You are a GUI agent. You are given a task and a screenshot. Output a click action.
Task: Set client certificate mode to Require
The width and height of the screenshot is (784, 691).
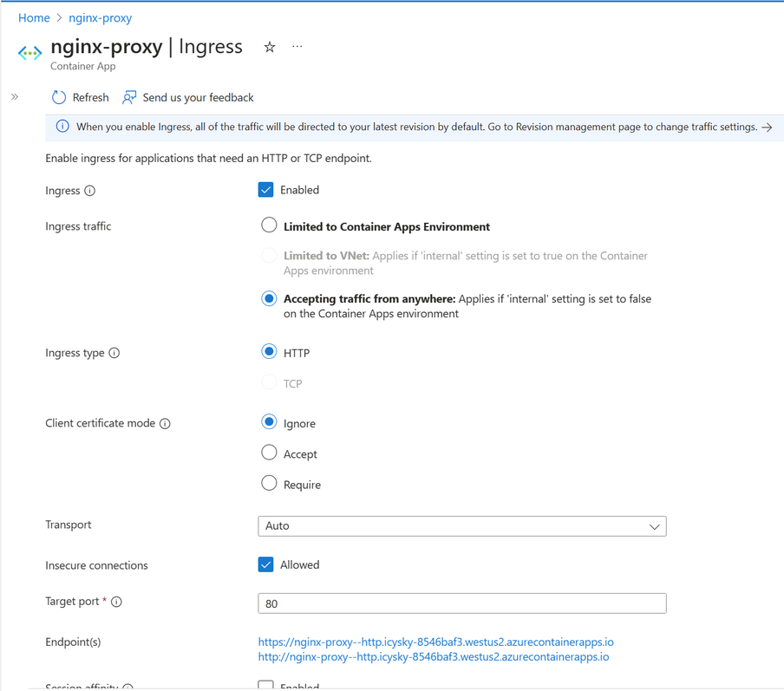click(269, 483)
